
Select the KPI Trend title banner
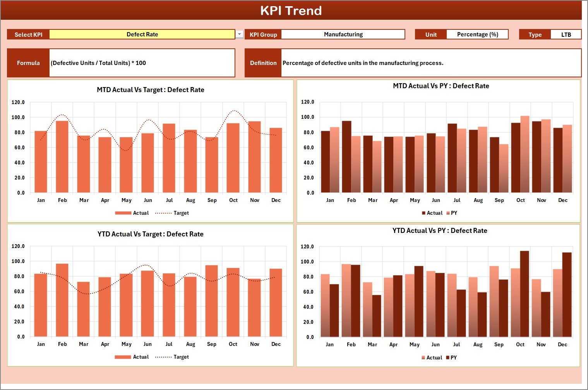[x=291, y=10]
